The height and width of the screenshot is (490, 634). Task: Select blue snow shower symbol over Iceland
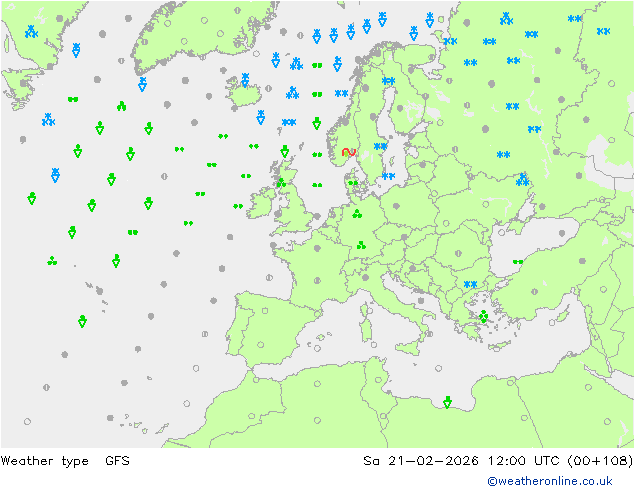click(x=245, y=80)
